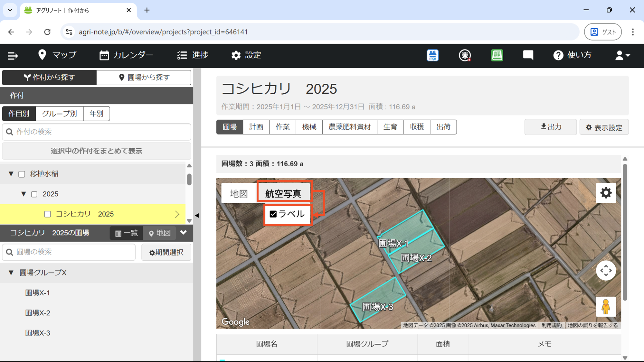Click the main content vertical scrollbar
The width and height of the screenshot is (644, 362).
point(625,232)
